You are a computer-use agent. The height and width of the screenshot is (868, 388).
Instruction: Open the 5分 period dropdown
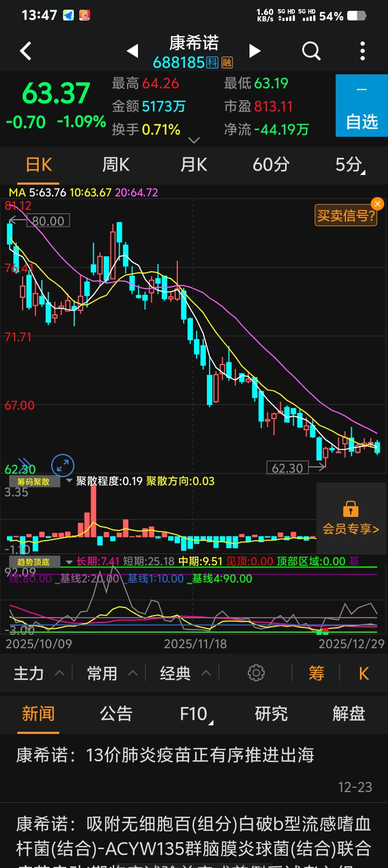click(350, 165)
